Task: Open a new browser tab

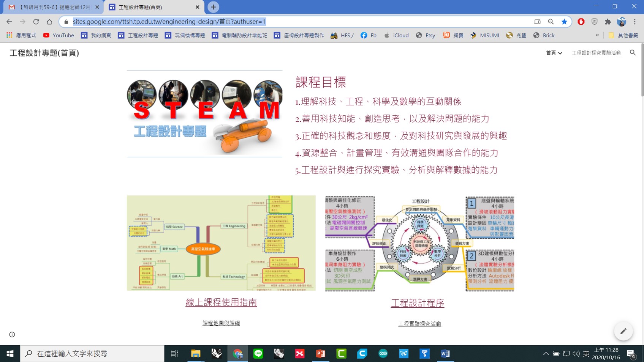Action: (213, 7)
